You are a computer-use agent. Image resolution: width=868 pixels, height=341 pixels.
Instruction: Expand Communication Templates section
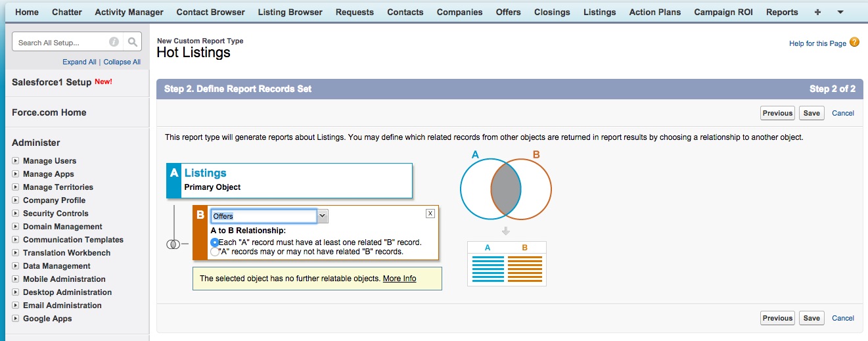tap(16, 240)
